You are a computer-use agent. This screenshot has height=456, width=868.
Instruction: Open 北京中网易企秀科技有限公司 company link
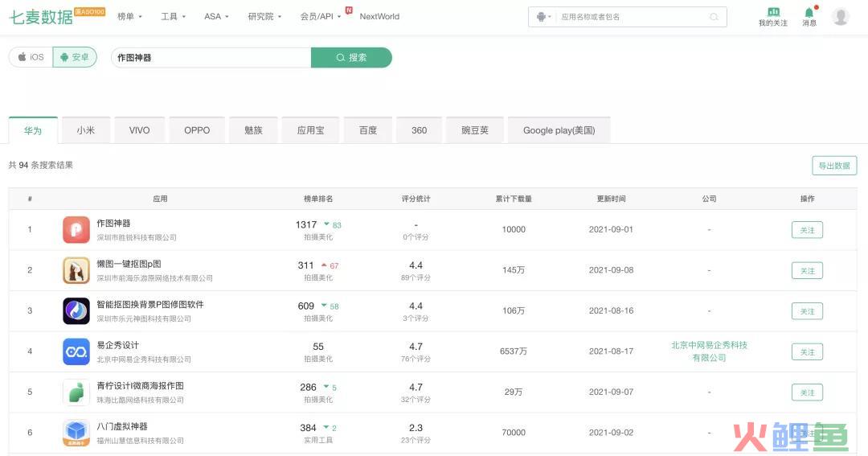click(x=709, y=351)
